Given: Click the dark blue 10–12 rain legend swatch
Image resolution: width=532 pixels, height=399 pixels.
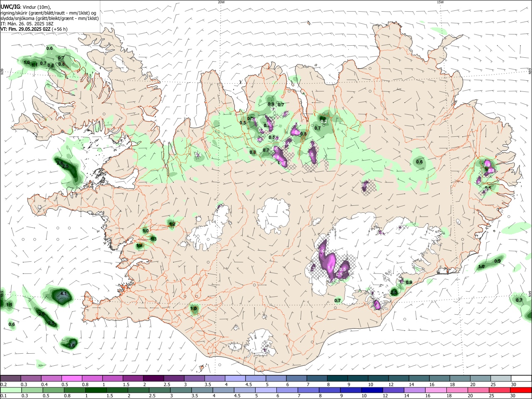Looking at the screenshot, I should 372,390.
